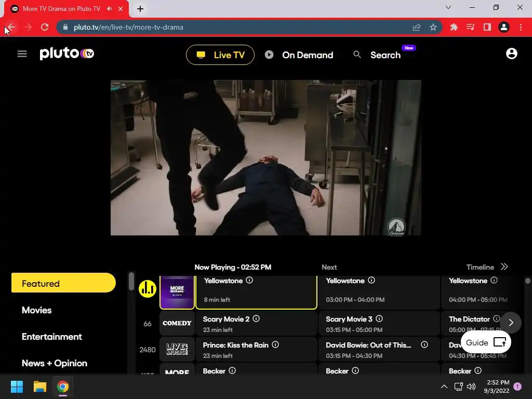Click the video player
This screenshot has width=532, height=399.
point(265,157)
